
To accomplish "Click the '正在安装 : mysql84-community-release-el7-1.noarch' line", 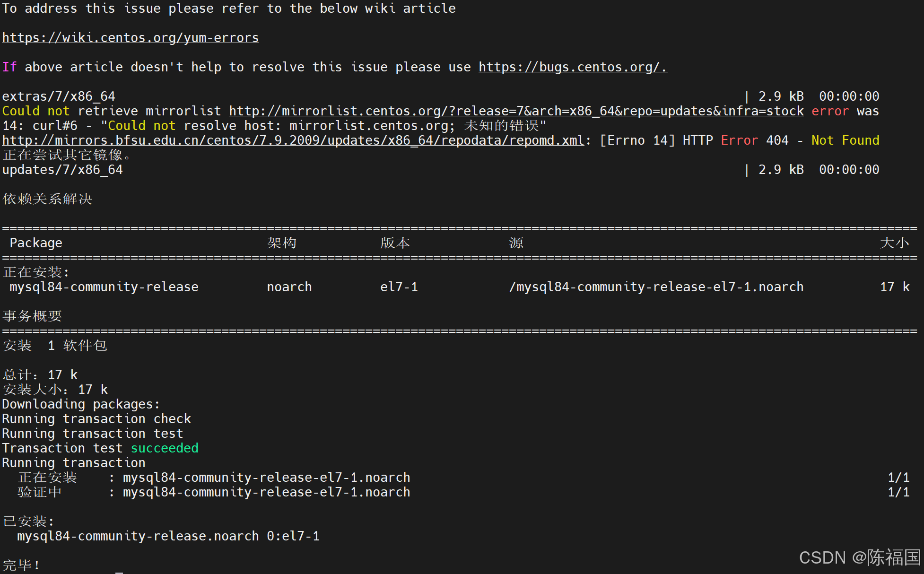I will tap(214, 478).
